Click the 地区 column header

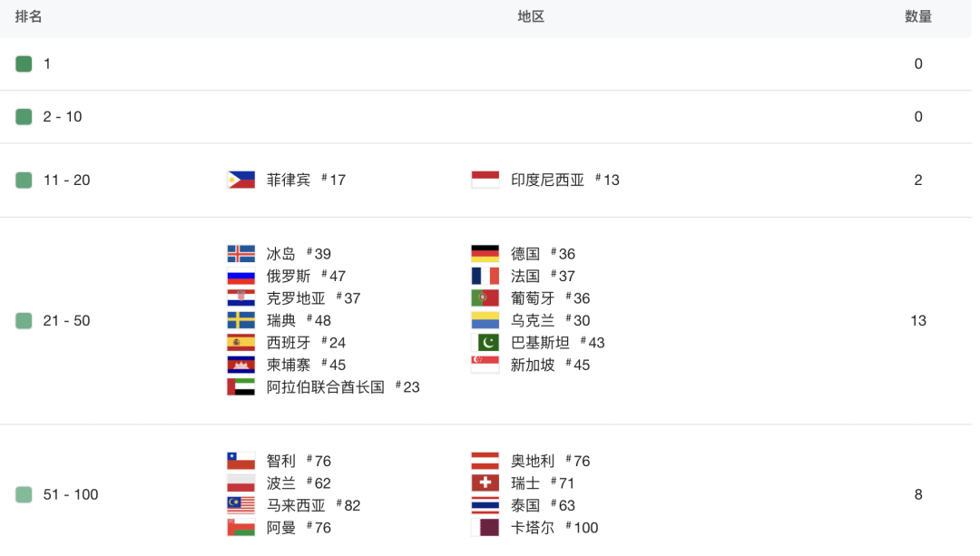tap(531, 16)
